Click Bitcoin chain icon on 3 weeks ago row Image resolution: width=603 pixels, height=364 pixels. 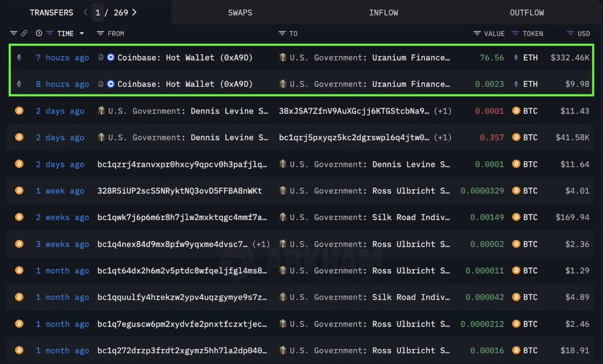(19, 244)
